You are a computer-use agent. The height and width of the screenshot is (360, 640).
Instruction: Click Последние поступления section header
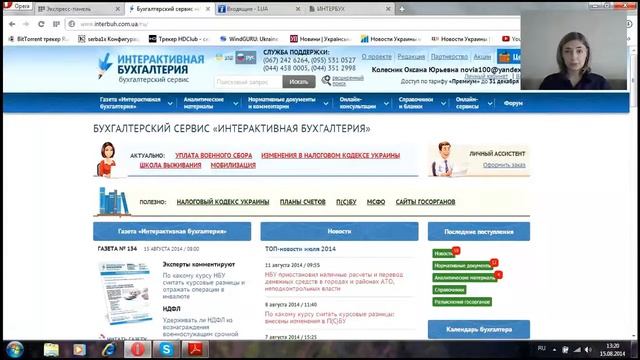click(x=479, y=231)
